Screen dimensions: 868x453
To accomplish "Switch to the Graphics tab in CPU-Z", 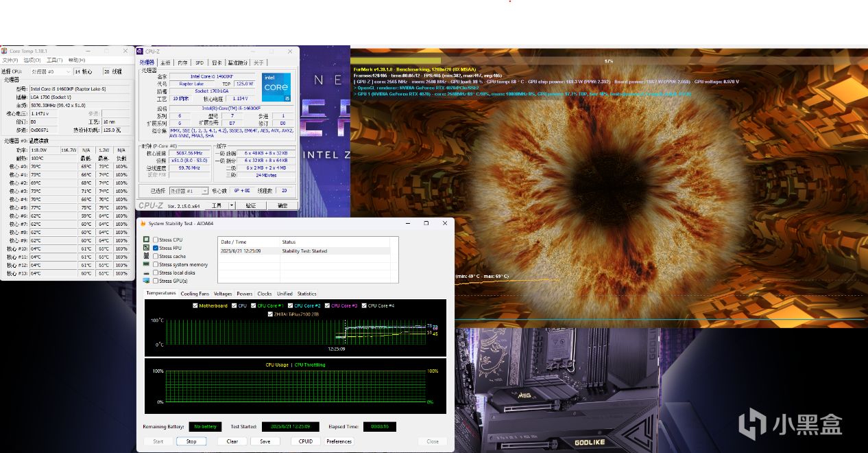I will [x=217, y=62].
